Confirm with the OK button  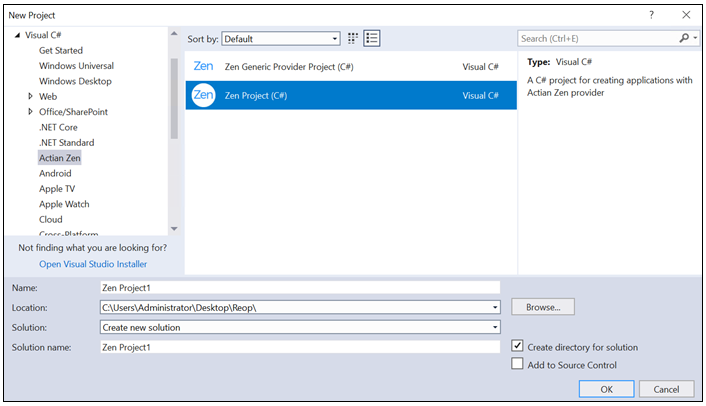tap(606, 389)
